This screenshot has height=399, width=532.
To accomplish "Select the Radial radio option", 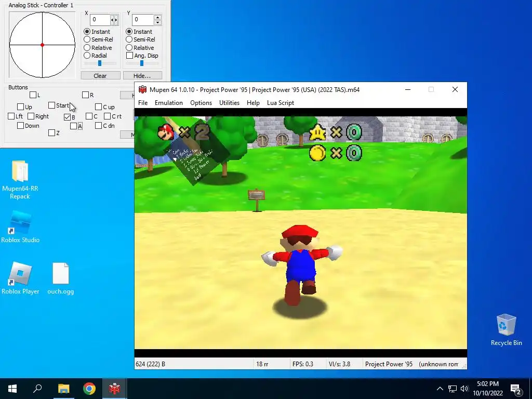I will pyautogui.click(x=87, y=55).
